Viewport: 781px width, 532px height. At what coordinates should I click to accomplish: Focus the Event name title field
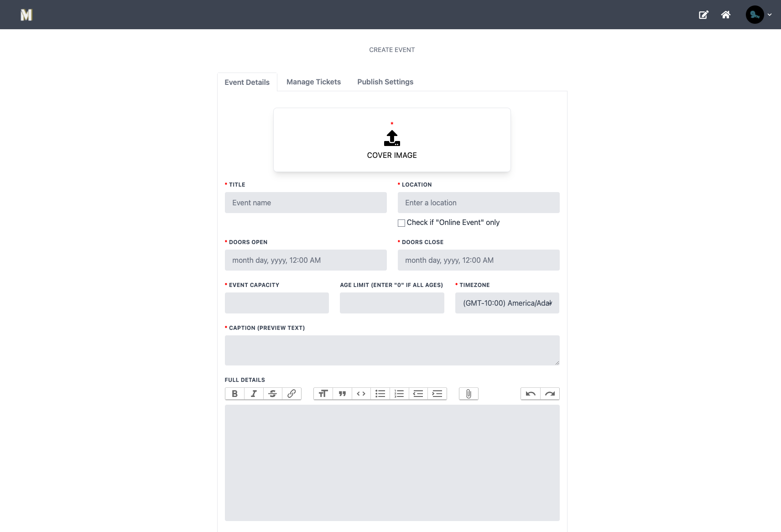point(306,203)
